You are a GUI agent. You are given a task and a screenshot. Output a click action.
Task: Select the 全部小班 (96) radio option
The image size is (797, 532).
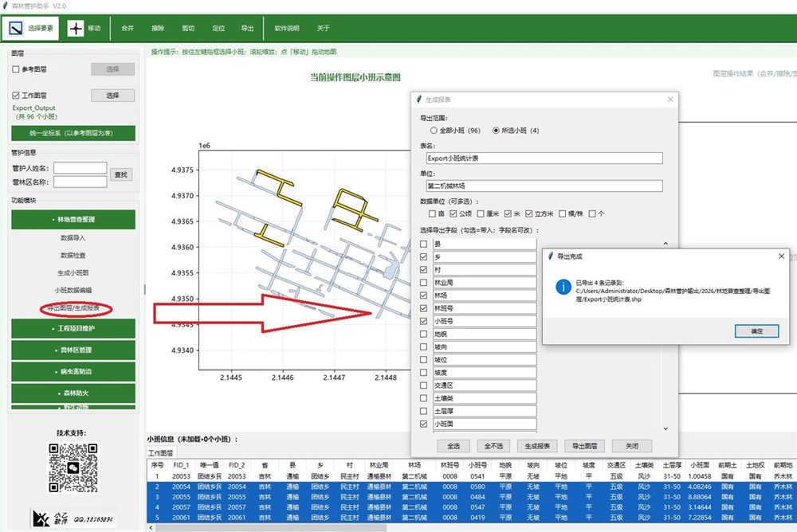(x=434, y=131)
